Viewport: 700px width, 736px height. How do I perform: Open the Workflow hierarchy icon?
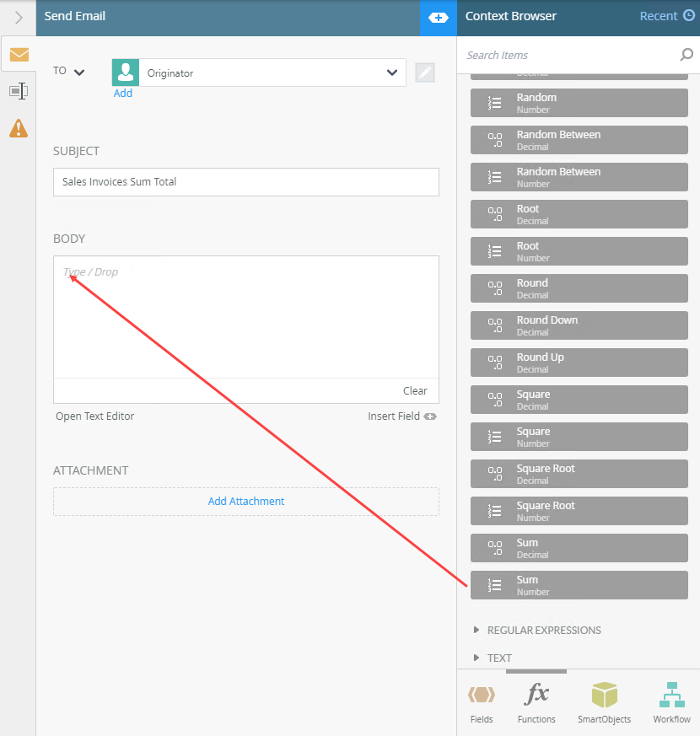click(x=672, y=695)
